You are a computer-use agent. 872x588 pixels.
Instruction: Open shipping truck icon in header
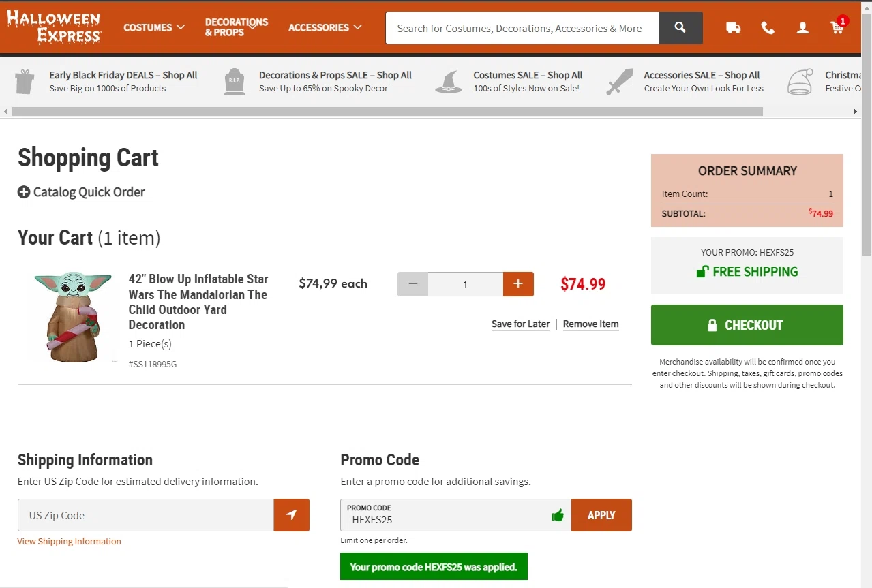(734, 28)
